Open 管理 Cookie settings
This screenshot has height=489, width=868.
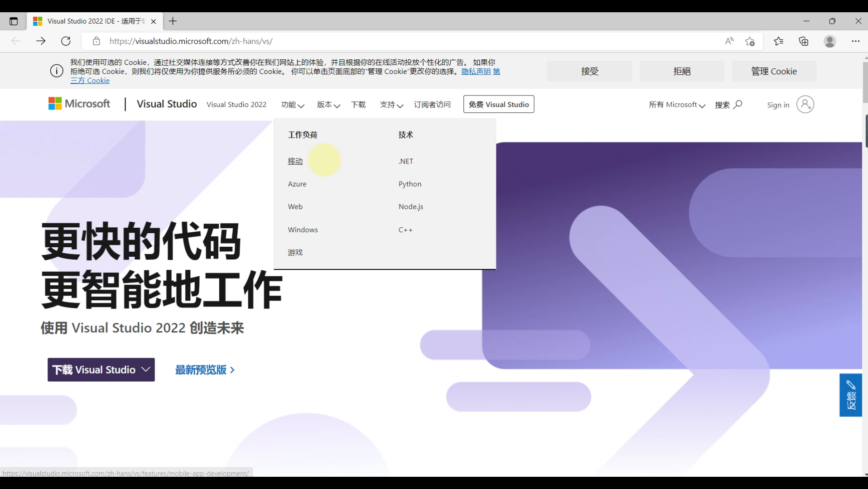tap(774, 71)
